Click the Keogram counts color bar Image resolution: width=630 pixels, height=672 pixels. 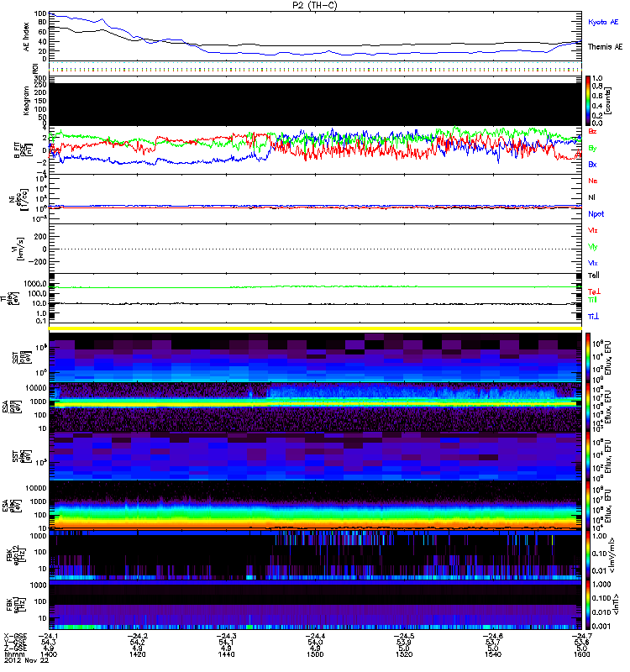(587, 101)
